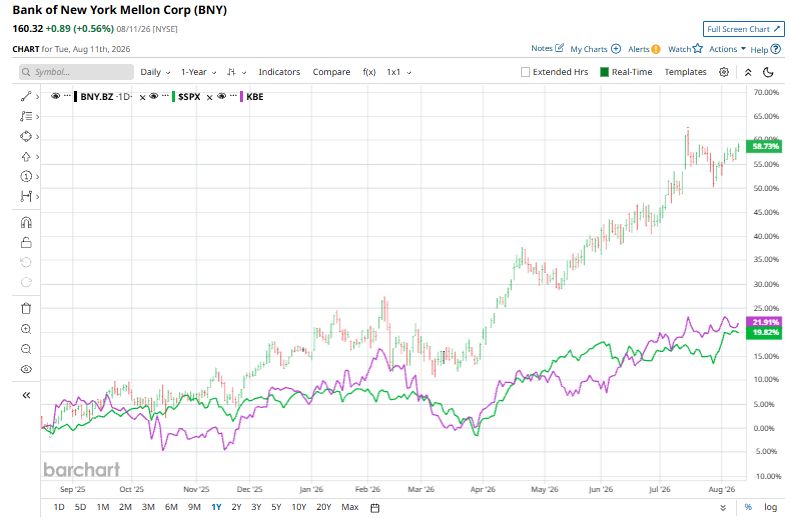Choose the shapes drawing tool

click(x=26, y=137)
